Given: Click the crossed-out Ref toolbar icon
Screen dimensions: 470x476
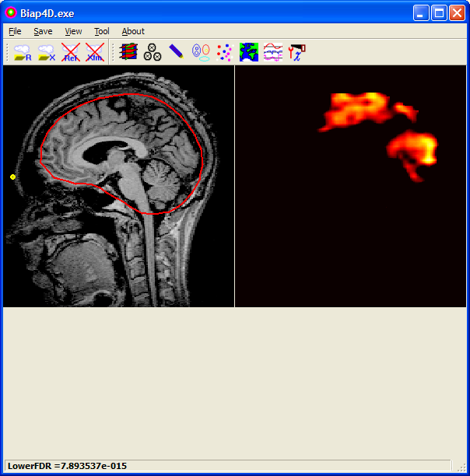Looking at the screenshot, I should (71, 52).
